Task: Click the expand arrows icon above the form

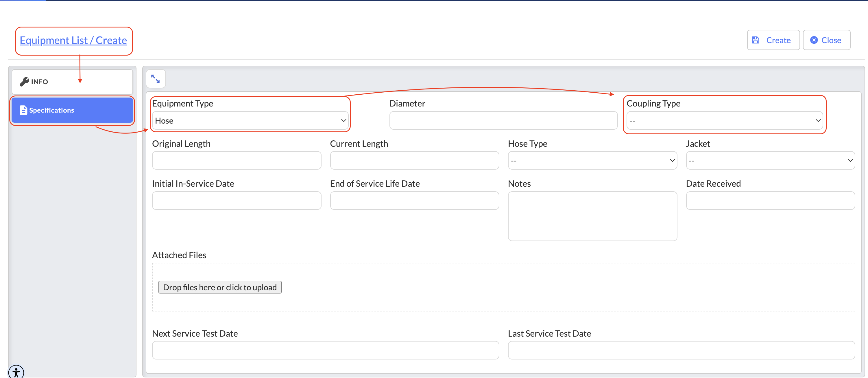Action: click(155, 78)
